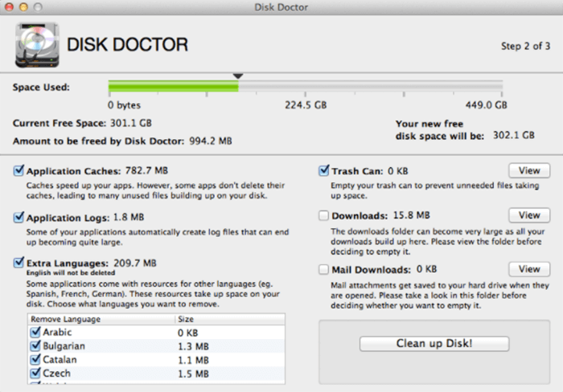Screen dimensions: 563x392
Task: Click the Remove Language column header
Action: coord(101,319)
